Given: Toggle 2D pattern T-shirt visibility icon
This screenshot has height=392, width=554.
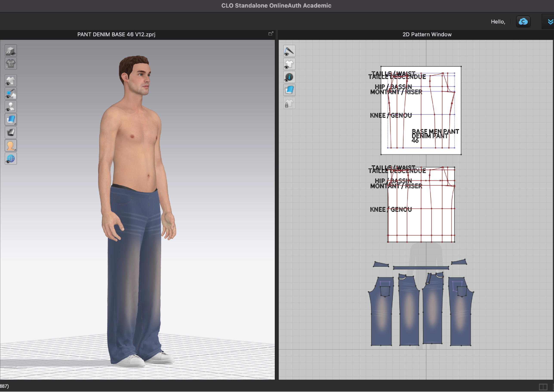Looking at the screenshot, I should click(289, 64).
